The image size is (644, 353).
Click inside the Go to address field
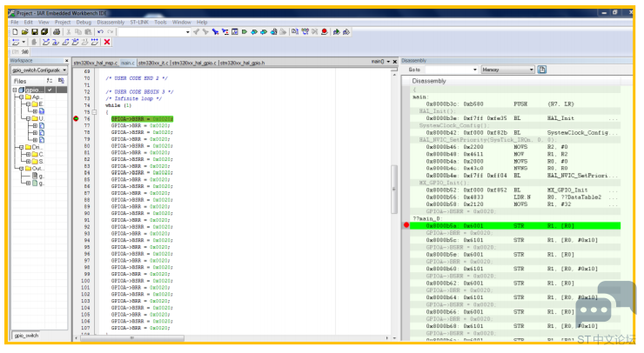point(447,70)
